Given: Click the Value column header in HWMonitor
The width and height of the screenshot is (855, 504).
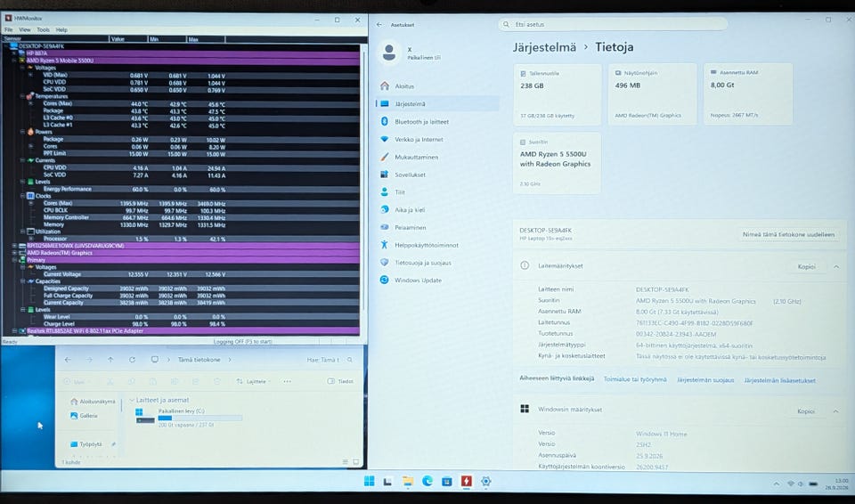Looking at the screenshot, I should (x=128, y=39).
